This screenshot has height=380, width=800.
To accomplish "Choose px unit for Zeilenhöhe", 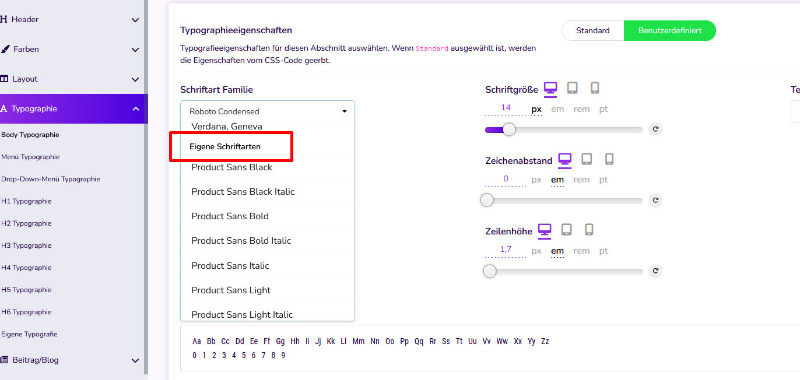I will tap(536, 251).
